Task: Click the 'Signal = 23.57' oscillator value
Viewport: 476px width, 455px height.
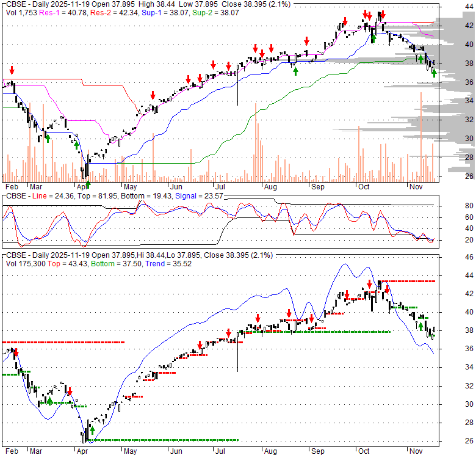Action: tap(199, 196)
